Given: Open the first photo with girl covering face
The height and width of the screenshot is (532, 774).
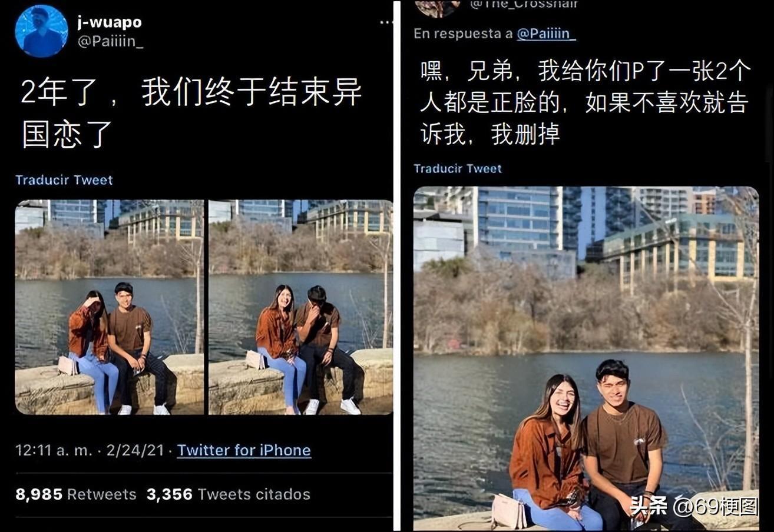Looking at the screenshot, I should [x=110, y=307].
